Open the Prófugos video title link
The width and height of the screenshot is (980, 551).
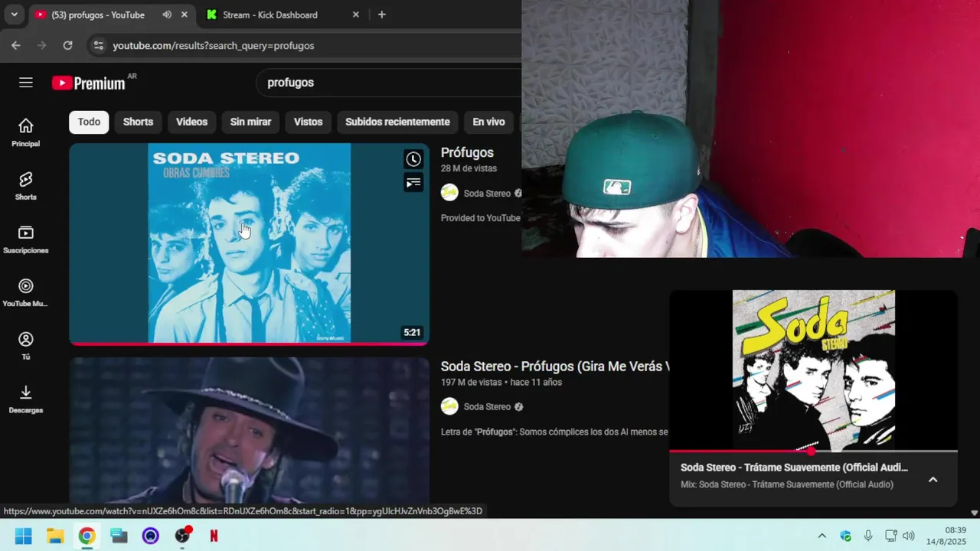[467, 152]
